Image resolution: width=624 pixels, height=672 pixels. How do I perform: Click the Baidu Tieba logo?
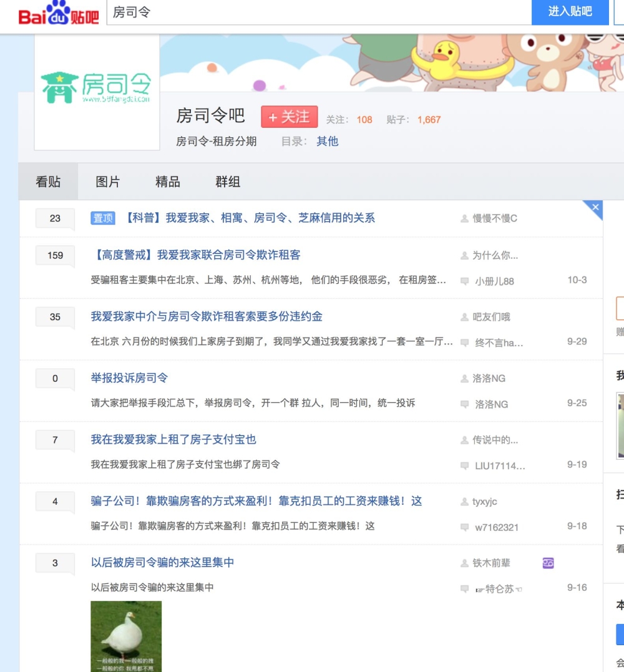click(59, 13)
